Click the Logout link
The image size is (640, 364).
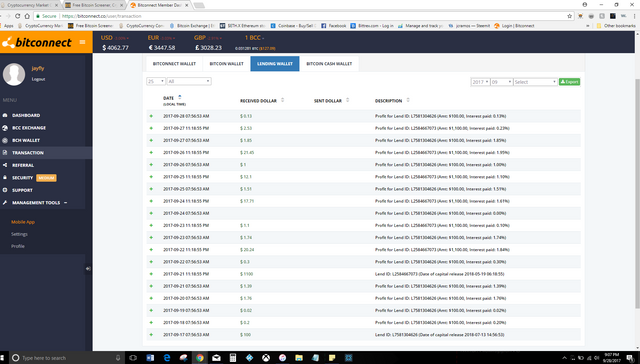(38, 79)
